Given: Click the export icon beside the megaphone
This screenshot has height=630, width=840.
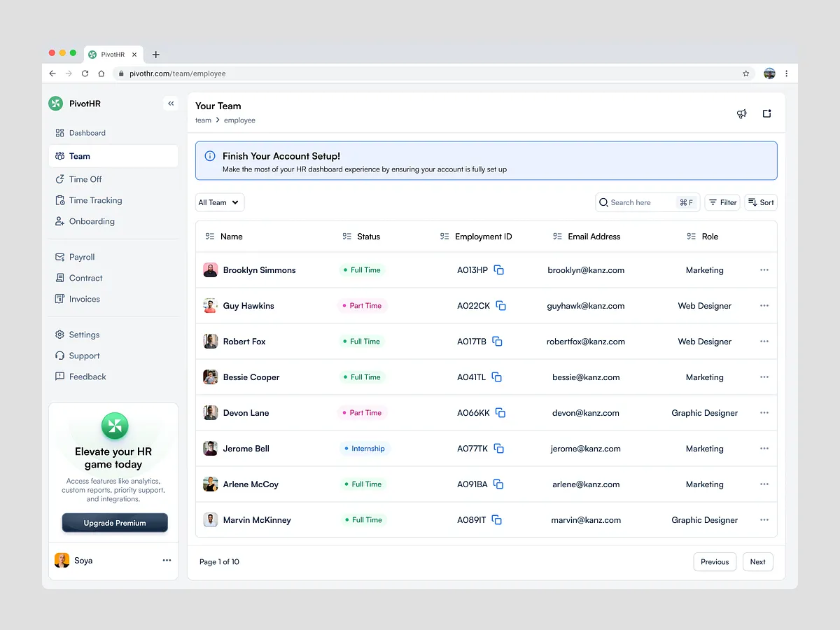Looking at the screenshot, I should pos(766,113).
